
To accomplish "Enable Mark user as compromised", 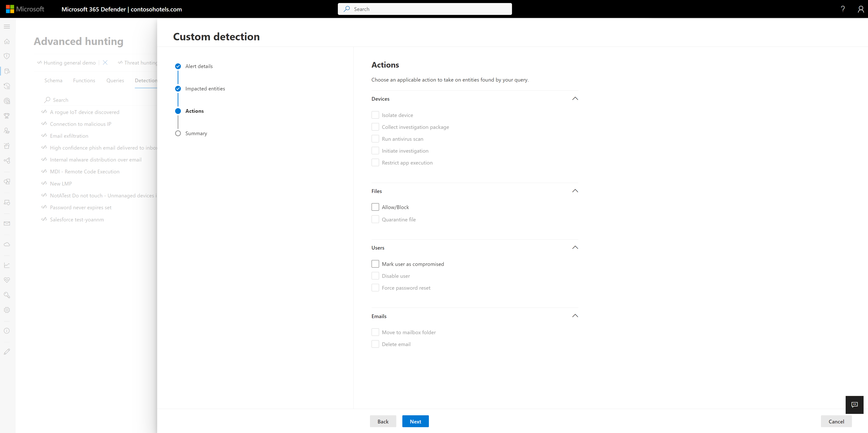I will (x=375, y=264).
